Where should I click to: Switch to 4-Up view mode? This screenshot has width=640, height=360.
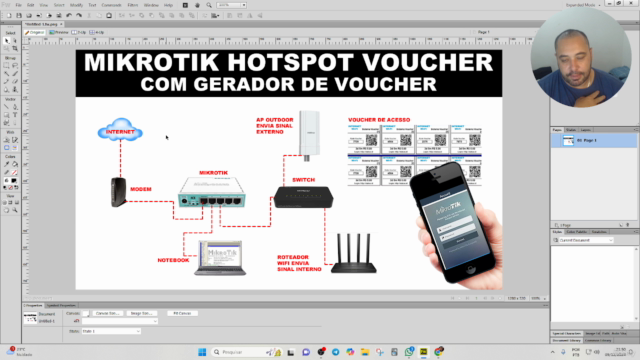click(97, 32)
